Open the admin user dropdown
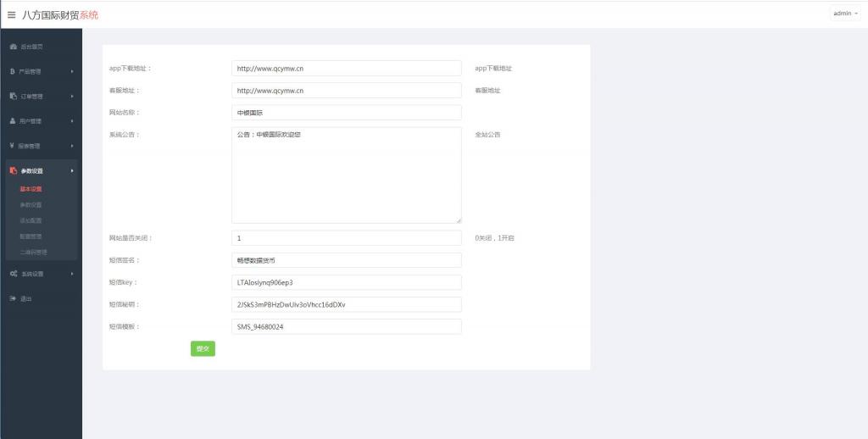Image resolution: width=868 pixels, height=439 pixels. point(845,14)
